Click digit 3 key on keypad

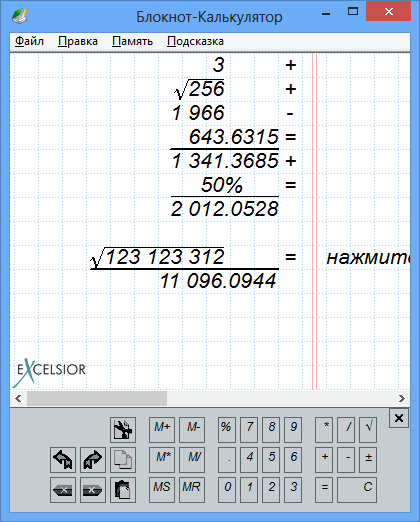coord(293,490)
